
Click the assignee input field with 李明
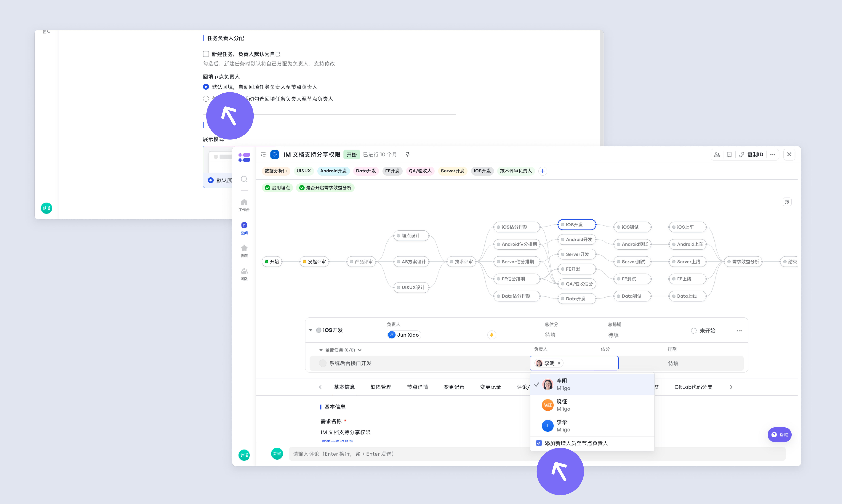pyautogui.click(x=574, y=363)
